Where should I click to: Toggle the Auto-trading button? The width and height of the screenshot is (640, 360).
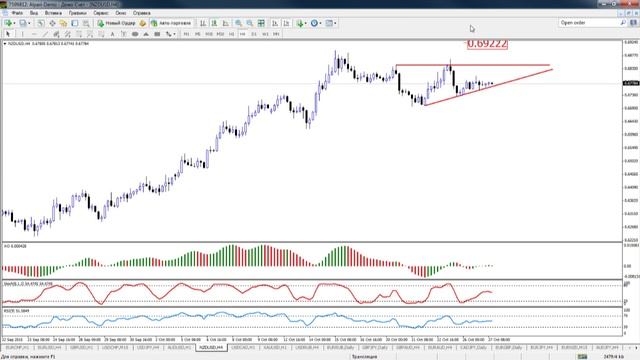pos(171,23)
